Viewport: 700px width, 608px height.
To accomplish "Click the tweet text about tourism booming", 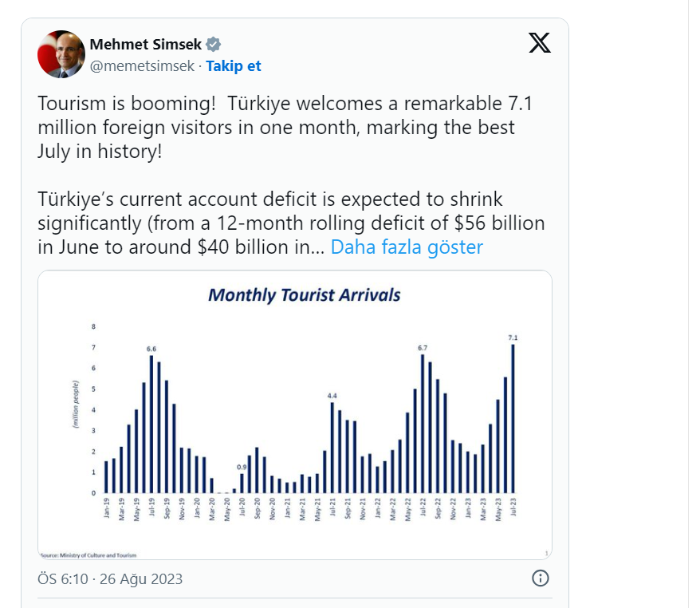I will click(x=285, y=128).
